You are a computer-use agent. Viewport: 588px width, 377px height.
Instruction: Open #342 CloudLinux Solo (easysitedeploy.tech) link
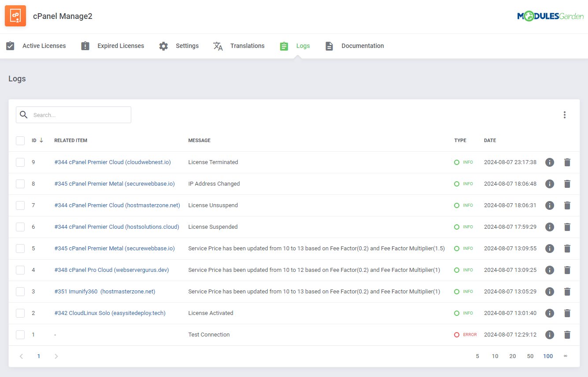pyautogui.click(x=110, y=313)
